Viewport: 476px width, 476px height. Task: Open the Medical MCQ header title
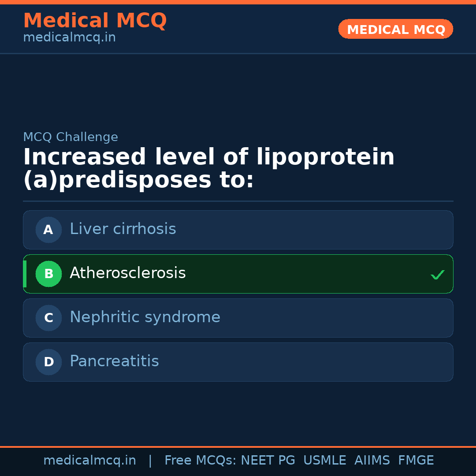[x=95, y=21]
